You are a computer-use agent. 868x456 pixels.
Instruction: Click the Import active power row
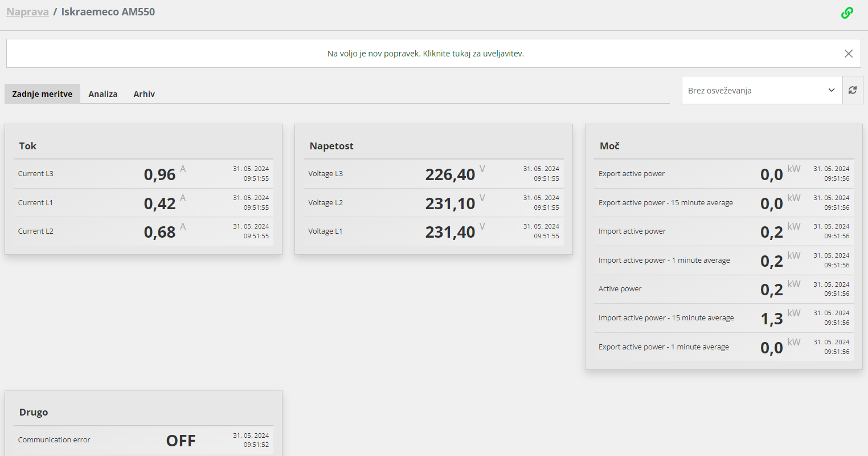724,231
